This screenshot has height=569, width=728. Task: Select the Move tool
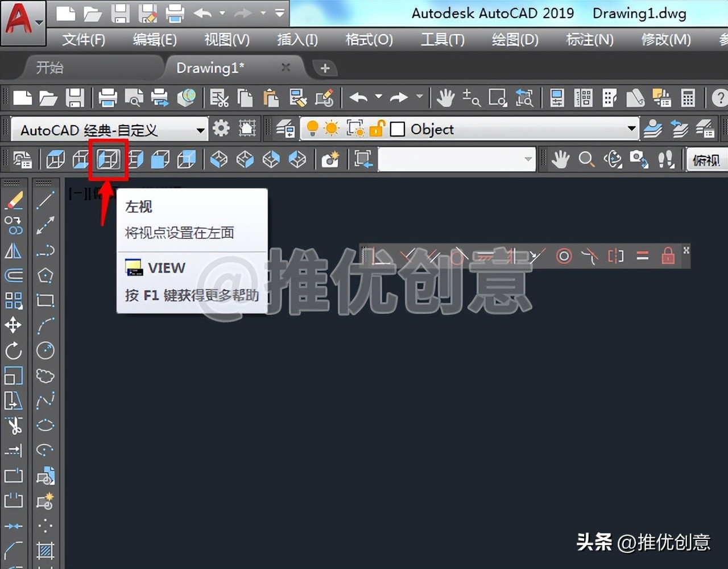pyautogui.click(x=14, y=325)
